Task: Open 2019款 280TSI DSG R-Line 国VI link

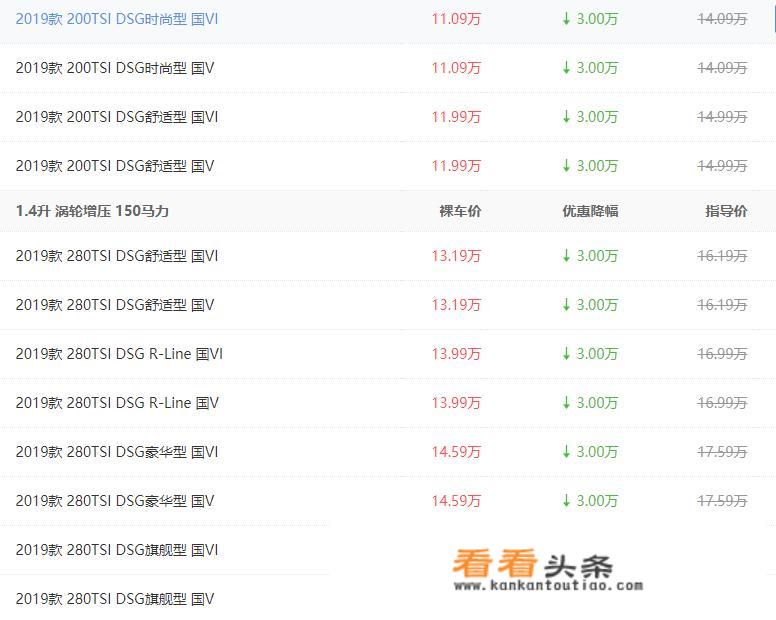Action: tap(119, 354)
